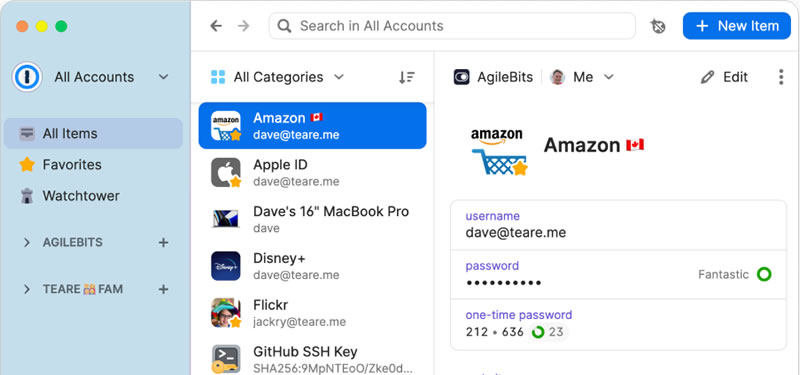The width and height of the screenshot is (800, 375).
Task: Click the SHA256 fingerprint under GitHub SSH Key
Action: 333,368
